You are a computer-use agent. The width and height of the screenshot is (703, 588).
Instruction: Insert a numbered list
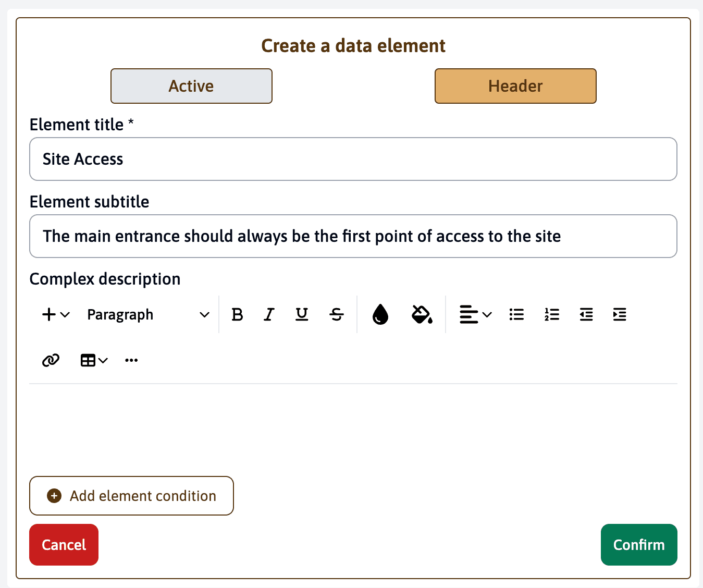pos(551,314)
